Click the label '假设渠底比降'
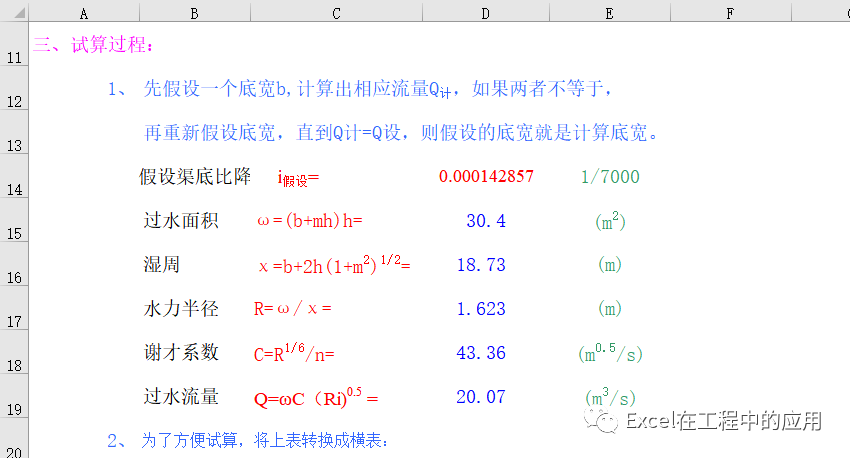 coord(195,176)
